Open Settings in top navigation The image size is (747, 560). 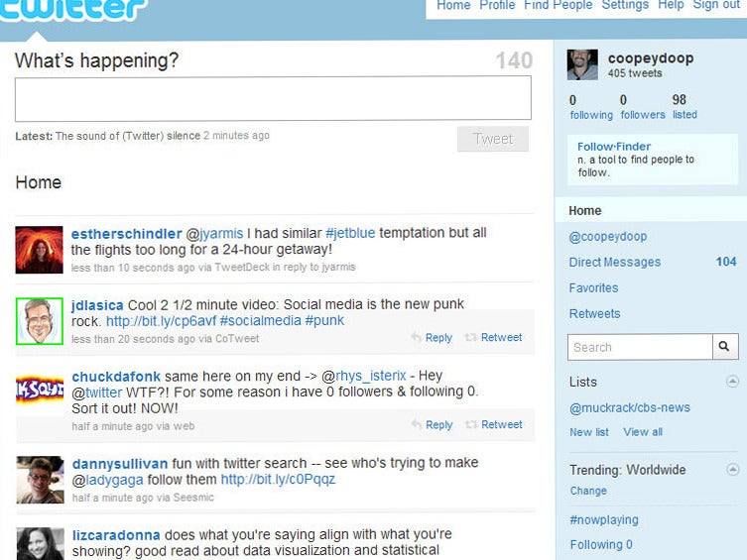pos(625,5)
